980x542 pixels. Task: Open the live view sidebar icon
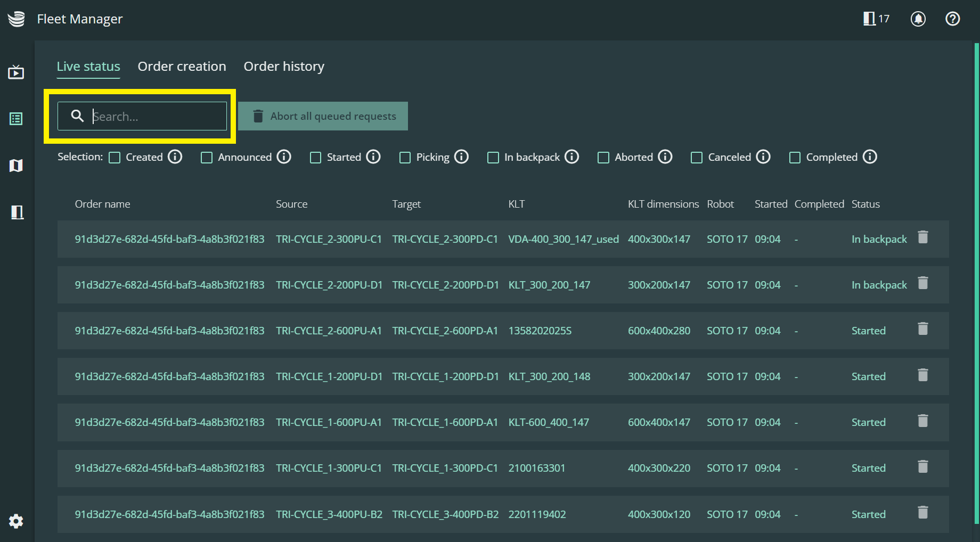[16, 72]
